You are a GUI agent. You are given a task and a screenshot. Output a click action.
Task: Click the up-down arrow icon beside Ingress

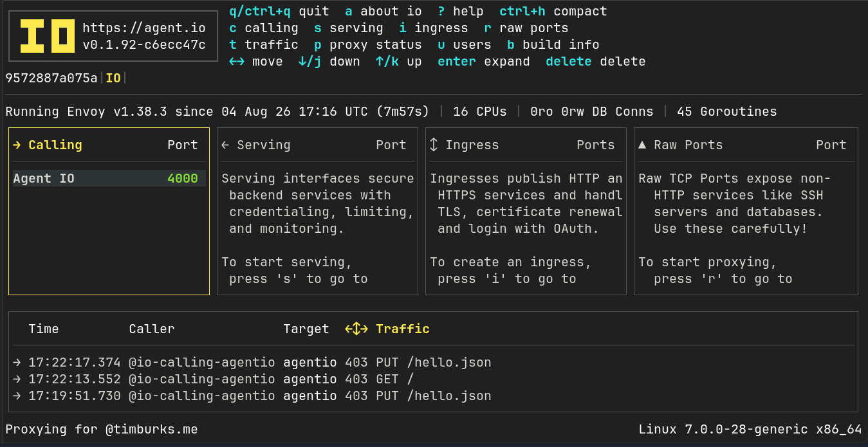pyautogui.click(x=434, y=145)
